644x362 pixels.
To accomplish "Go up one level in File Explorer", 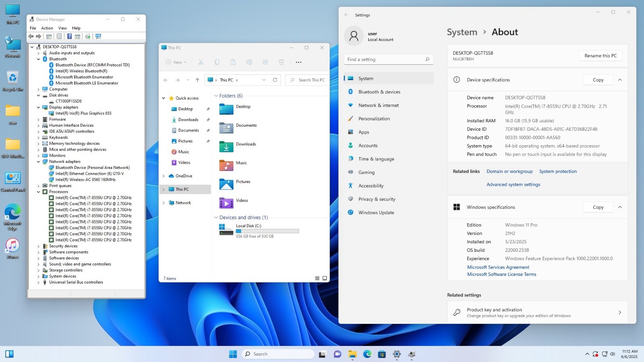I will 197,80.
